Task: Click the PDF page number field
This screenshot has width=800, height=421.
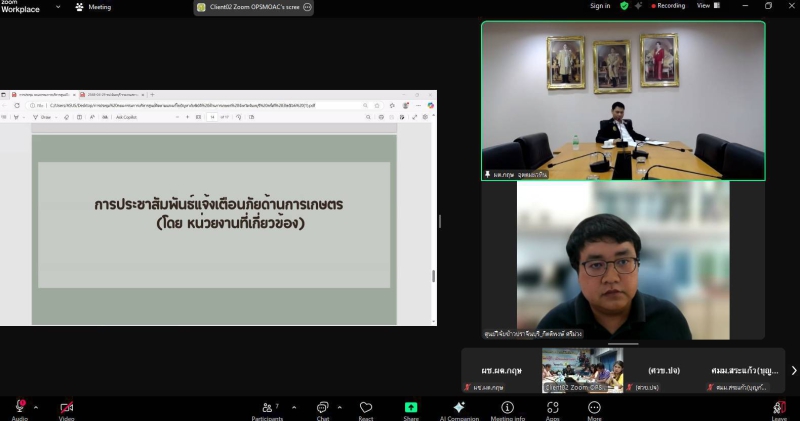Action: pyautogui.click(x=212, y=117)
